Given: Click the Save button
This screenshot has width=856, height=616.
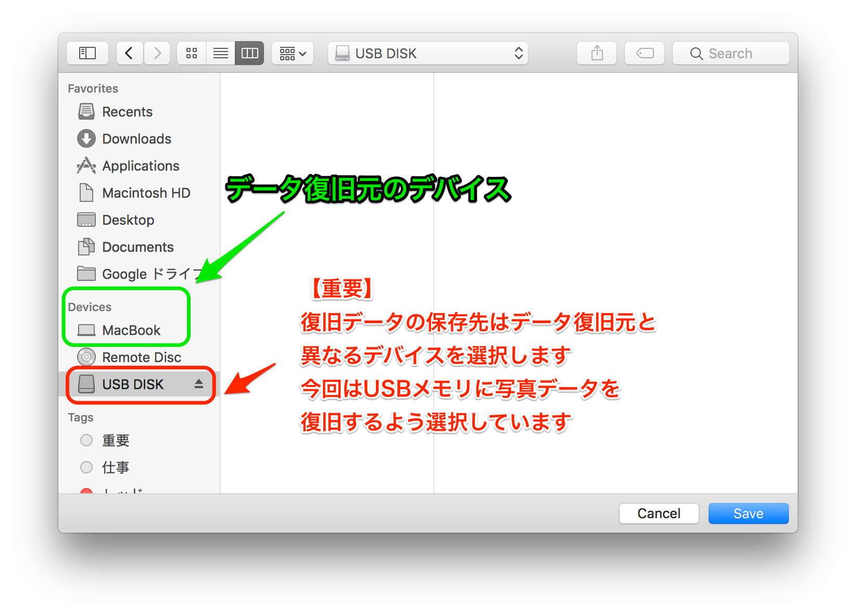Looking at the screenshot, I should tap(748, 514).
